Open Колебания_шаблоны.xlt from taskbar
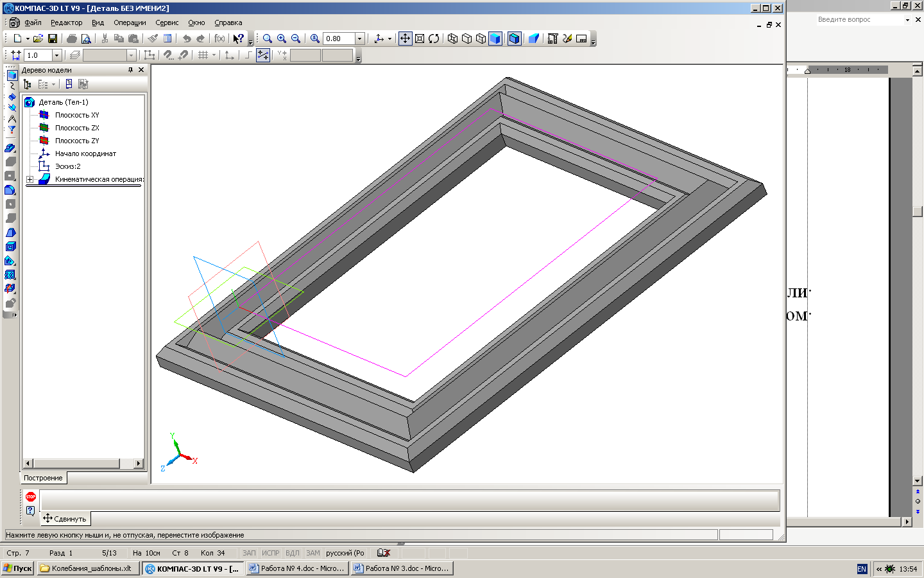 [88, 568]
